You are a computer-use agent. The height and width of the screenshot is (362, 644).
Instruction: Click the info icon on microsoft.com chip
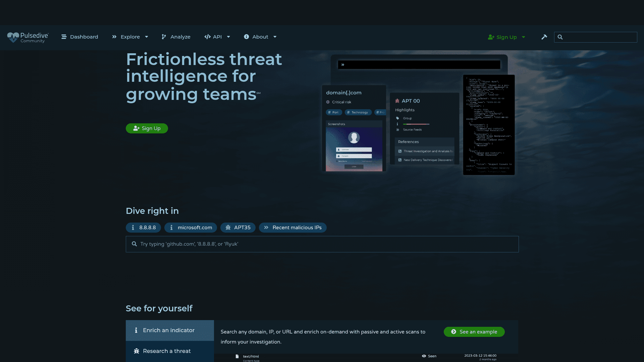171,228
